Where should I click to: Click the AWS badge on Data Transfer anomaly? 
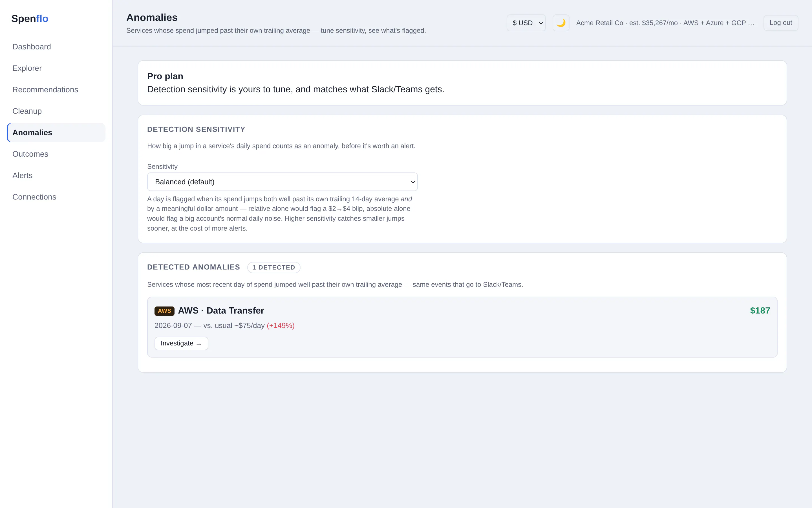(x=164, y=311)
